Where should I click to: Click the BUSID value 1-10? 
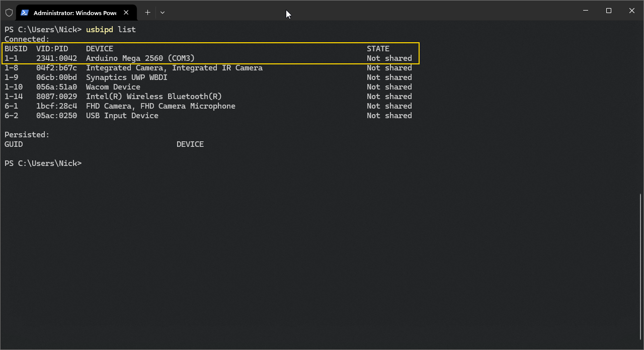click(14, 87)
